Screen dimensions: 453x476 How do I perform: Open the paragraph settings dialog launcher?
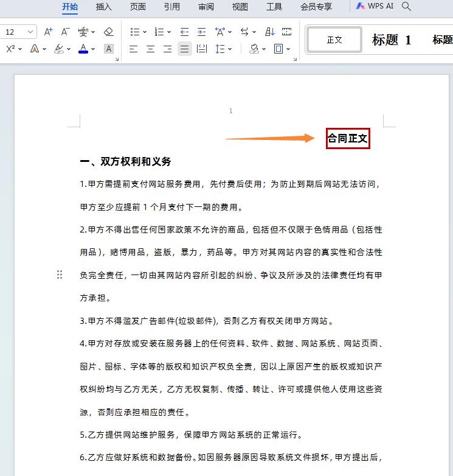click(x=295, y=59)
